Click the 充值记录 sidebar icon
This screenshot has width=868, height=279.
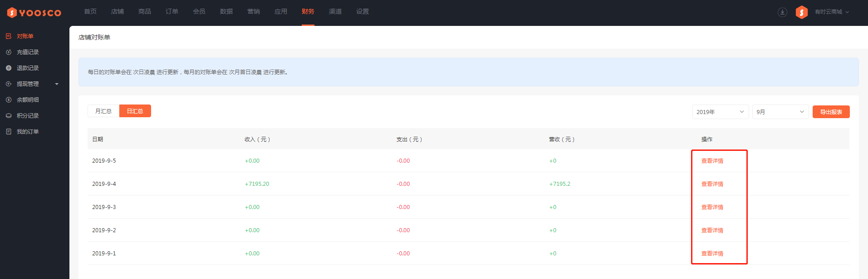tap(9, 52)
